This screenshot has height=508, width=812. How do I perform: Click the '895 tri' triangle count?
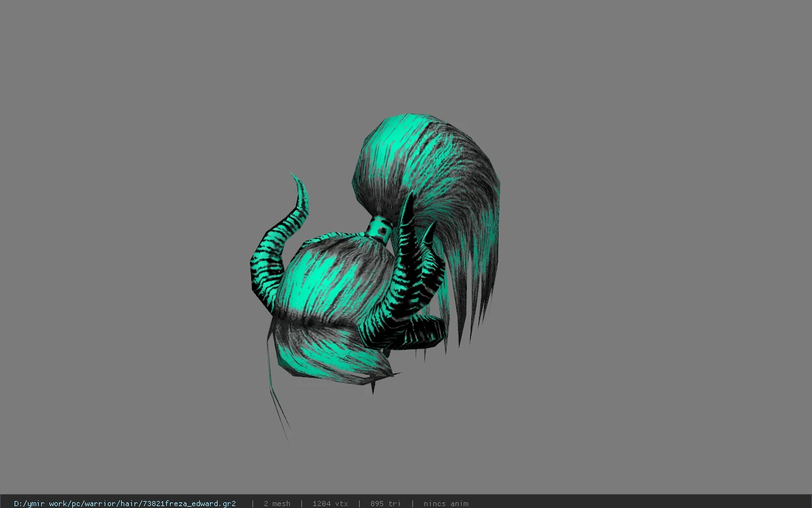tap(386, 504)
